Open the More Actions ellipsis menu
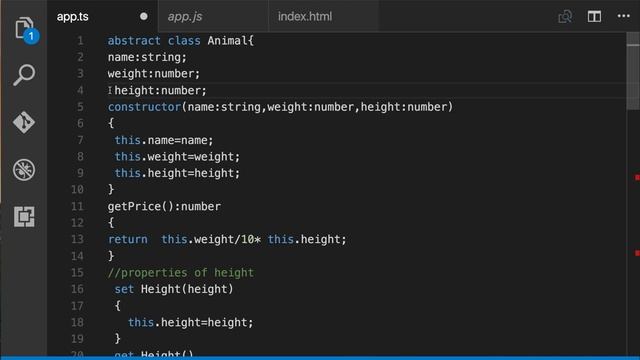This screenshot has width=640, height=360. click(x=624, y=16)
